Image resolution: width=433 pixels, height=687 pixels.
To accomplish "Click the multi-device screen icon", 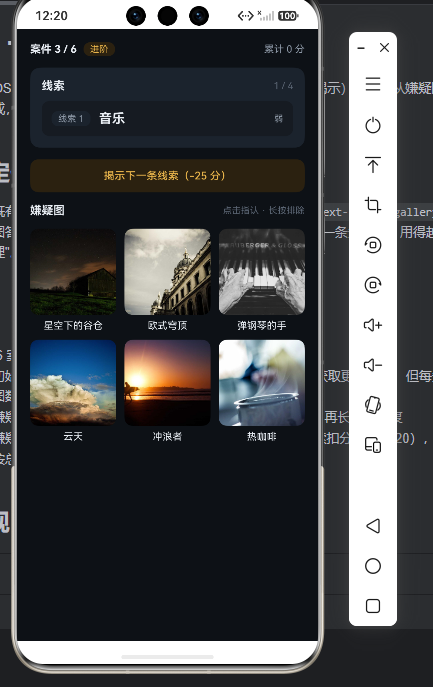I will (x=373, y=445).
